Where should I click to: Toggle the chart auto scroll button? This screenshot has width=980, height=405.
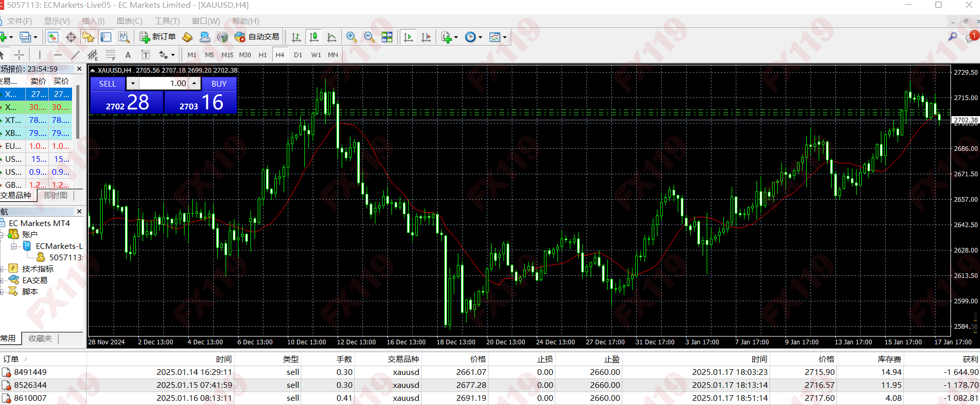408,37
